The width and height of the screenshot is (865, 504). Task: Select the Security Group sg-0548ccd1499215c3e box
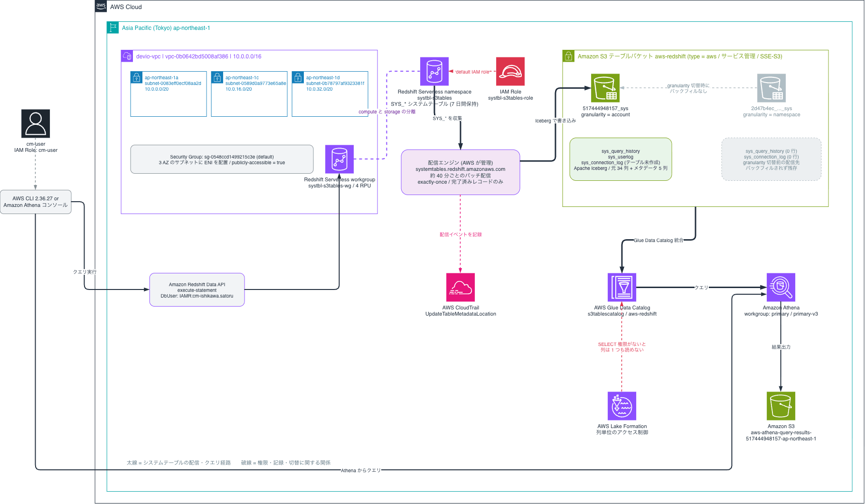pyautogui.click(x=222, y=159)
